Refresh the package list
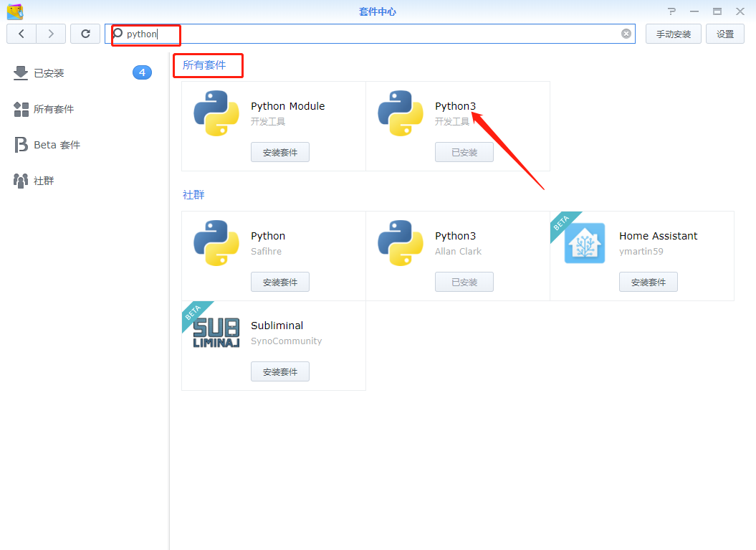The image size is (756, 550). coord(85,34)
